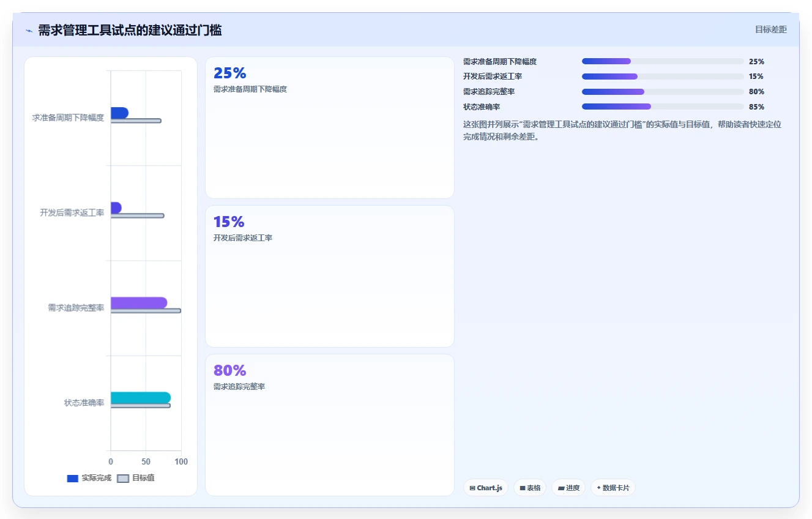Screen dimensions: 812x519
Task: Click the icon inside the Chart.js tag
Action: (472, 488)
